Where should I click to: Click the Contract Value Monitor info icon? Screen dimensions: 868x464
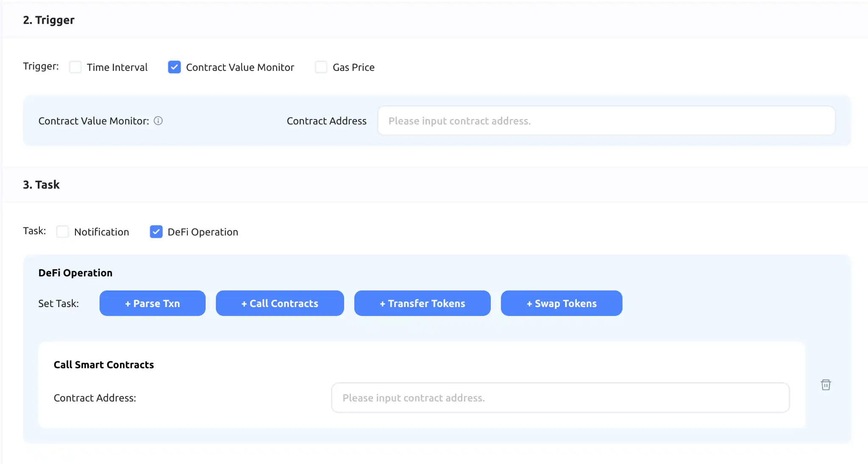point(159,120)
